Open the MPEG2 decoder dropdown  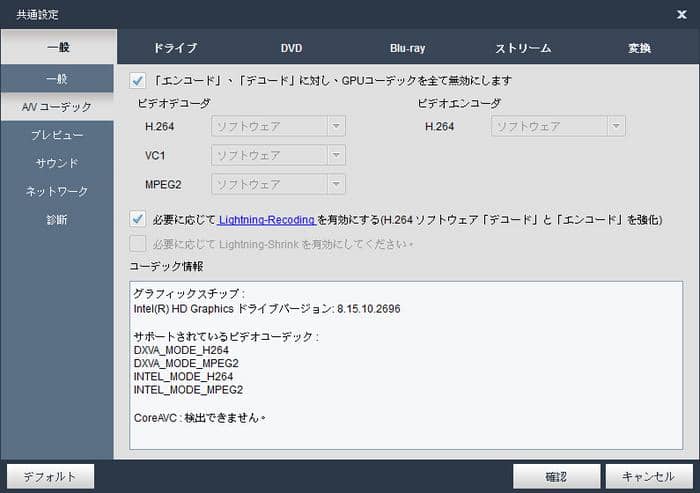[278, 184]
